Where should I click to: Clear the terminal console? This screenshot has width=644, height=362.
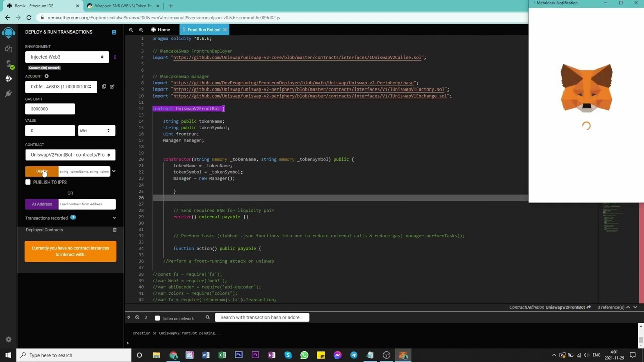[137, 318]
